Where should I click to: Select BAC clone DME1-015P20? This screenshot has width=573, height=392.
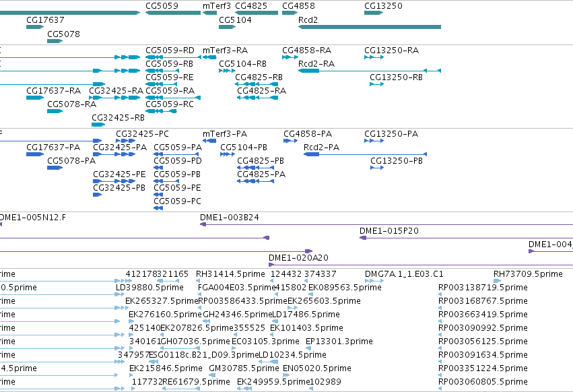(x=467, y=238)
